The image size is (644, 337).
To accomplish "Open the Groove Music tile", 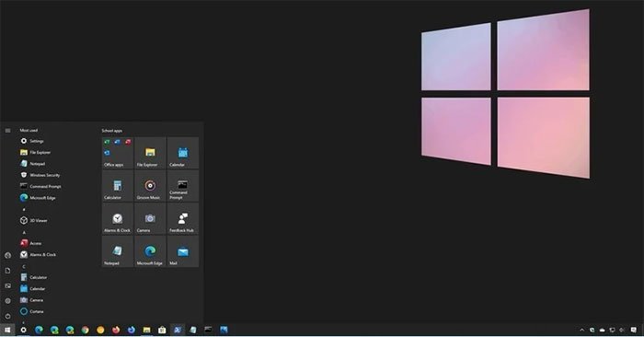I will [150, 186].
